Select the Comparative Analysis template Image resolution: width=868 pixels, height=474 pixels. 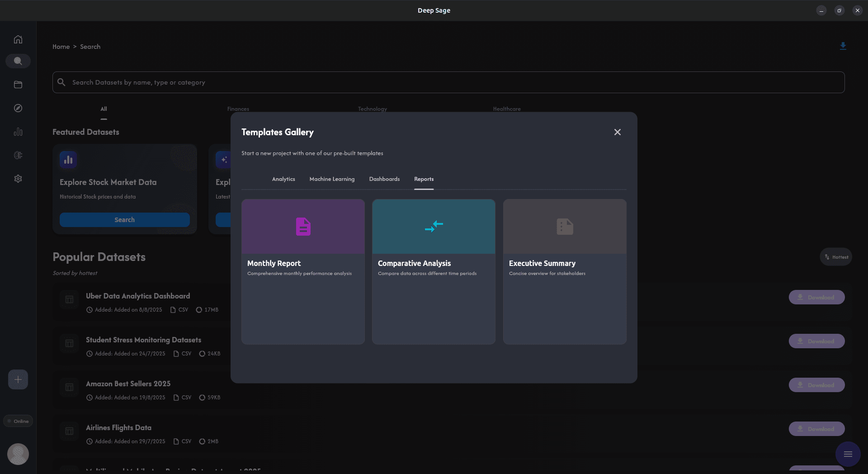coord(434,271)
